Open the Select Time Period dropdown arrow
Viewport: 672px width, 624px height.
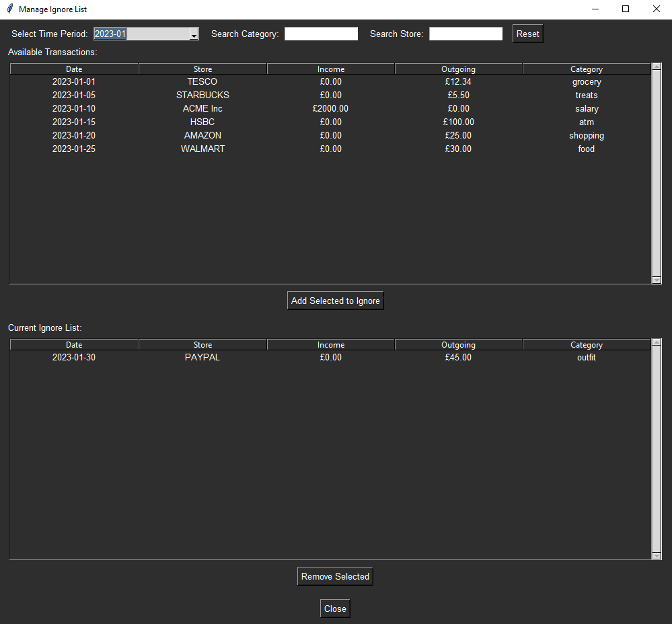click(194, 34)
